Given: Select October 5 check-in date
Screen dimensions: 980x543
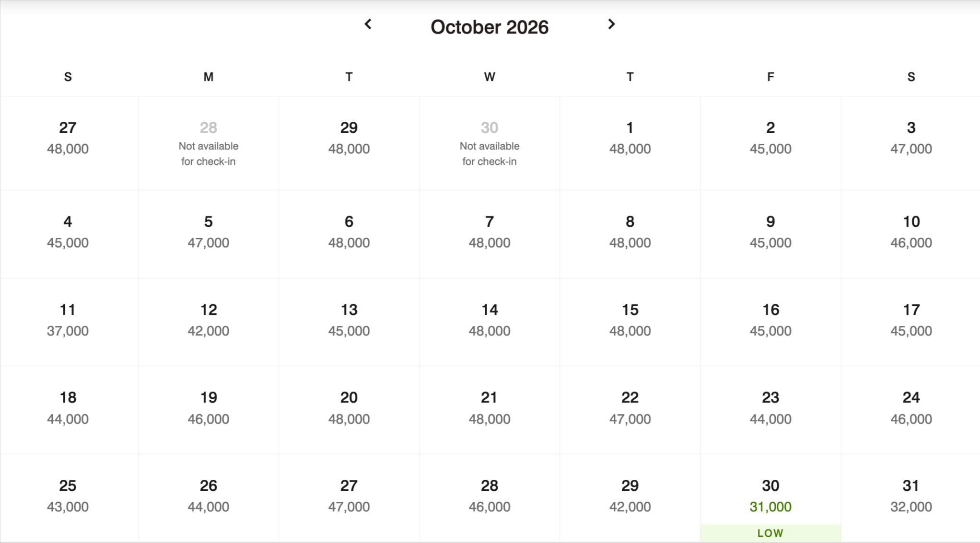Looking at the screenshot, I should pos(208,231).
